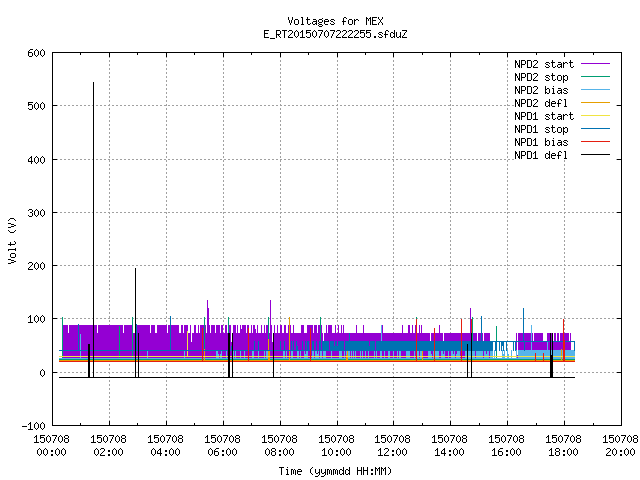Pick the orange NPD2 defl legend line
Screen dimensions: 640x480
[x=596, y=102]
